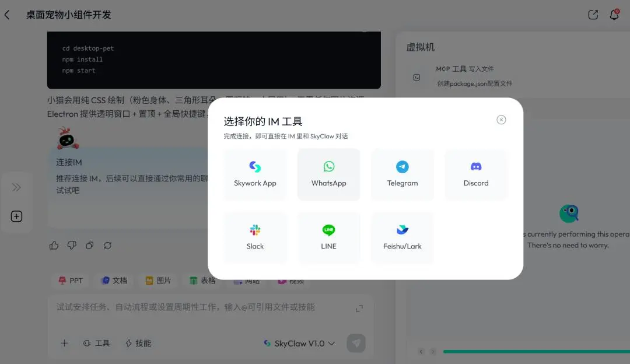Pick the Feishu/Lark option
630x364 pixels.
(x=402, y=238)
